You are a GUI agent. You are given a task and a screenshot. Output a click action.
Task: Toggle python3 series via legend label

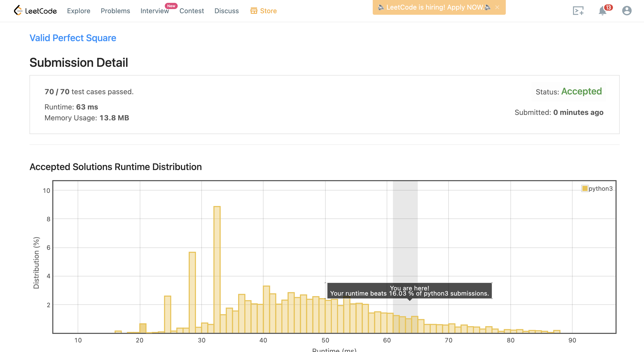pyautogui.click(x=601, y=188)
